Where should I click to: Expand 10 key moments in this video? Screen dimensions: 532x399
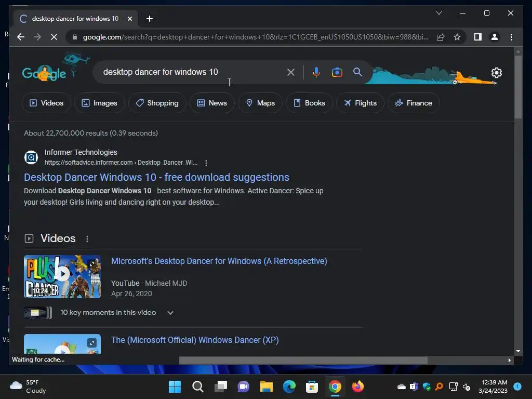click(x=170, y=312)
